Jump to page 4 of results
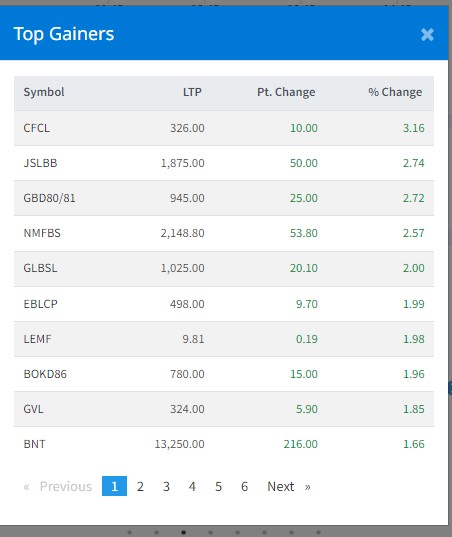Image resolution: width=452 pixels, height=537 pixels. [192, 486]
